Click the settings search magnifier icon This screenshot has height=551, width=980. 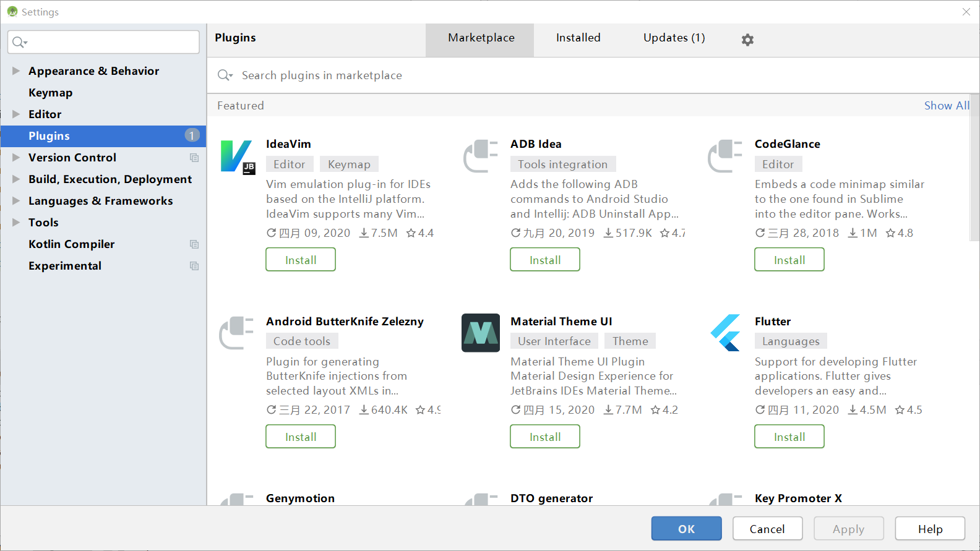(x=20, y=42)
